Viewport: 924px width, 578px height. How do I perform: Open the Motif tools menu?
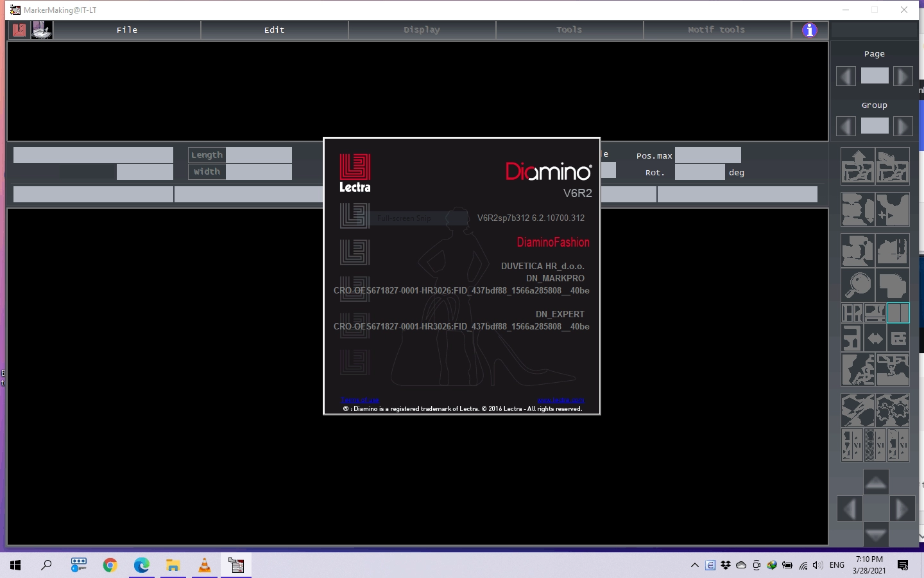pos(717,30)
